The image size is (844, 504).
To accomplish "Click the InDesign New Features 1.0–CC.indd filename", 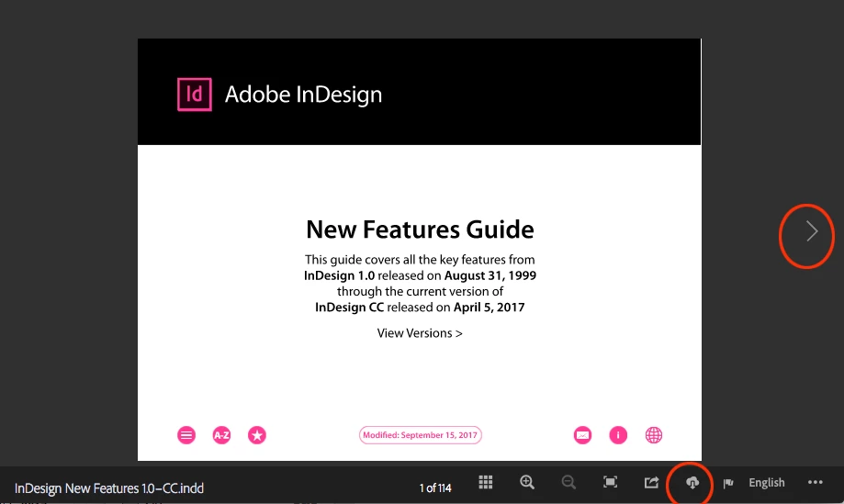I will pos(109,488).
